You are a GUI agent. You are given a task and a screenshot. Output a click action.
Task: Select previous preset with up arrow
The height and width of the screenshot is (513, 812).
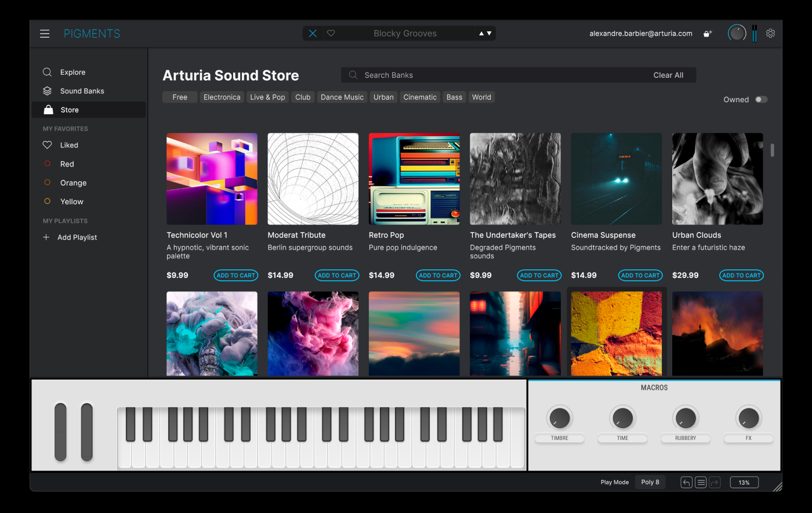coord(481,34)
